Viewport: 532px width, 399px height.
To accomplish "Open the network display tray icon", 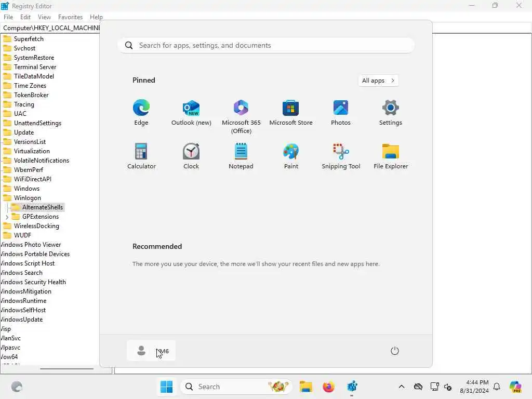I will pyautogui.click(x=434, y=387).
